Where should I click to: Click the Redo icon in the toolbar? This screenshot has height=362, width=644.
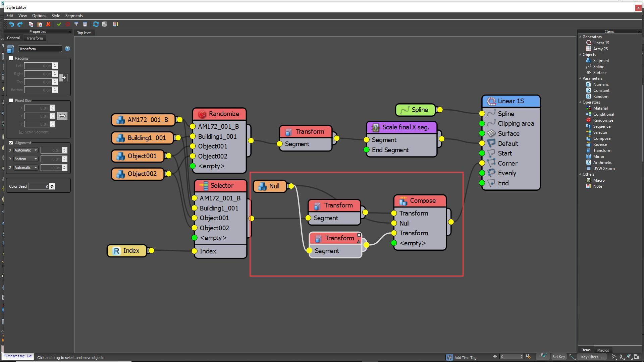[20, 24]
